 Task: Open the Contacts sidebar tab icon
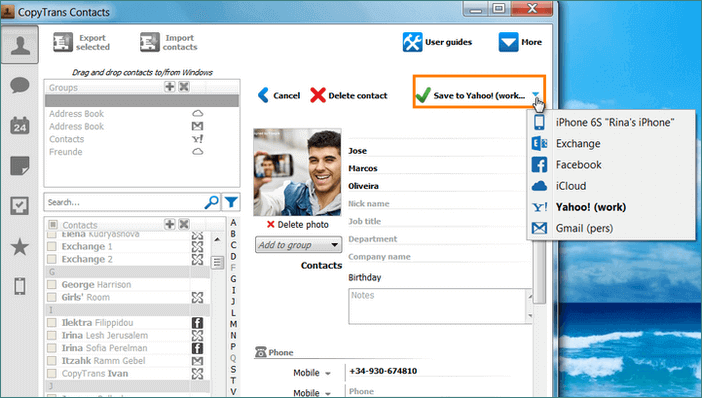(x=20, y=45)
